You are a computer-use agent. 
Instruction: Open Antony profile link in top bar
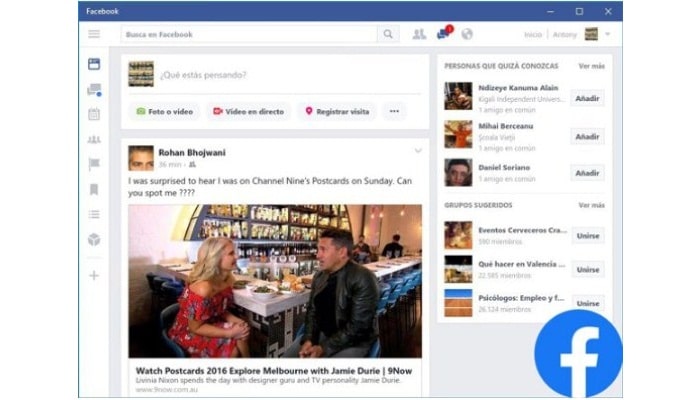point(565,34)
